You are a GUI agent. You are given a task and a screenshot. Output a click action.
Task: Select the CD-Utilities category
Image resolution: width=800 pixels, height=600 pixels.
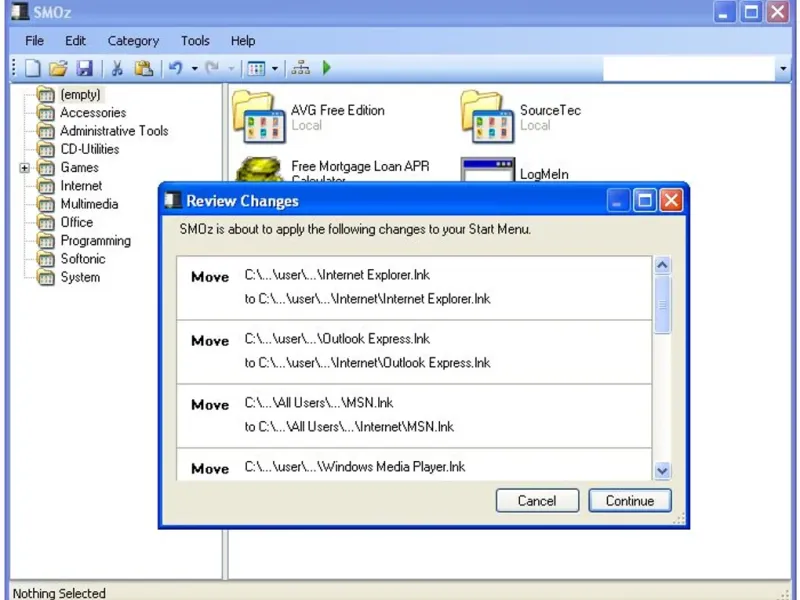coord(90,149)
